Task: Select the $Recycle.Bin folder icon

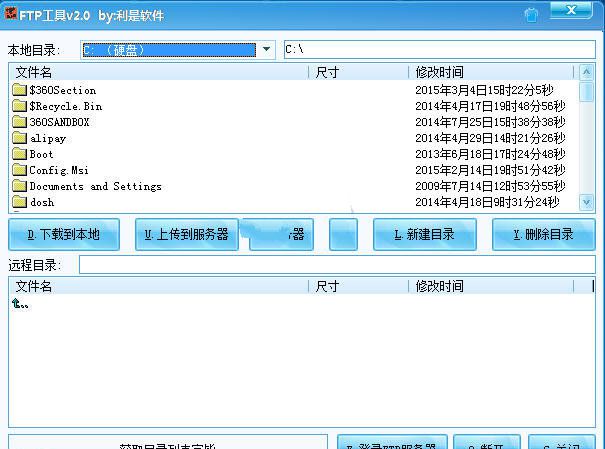Action: (19, 106)
